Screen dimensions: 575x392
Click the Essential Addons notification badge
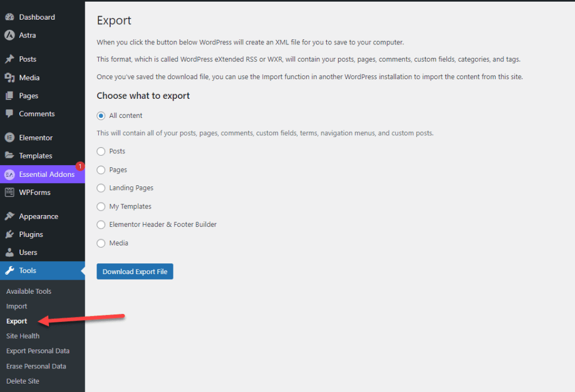[80, 166]
